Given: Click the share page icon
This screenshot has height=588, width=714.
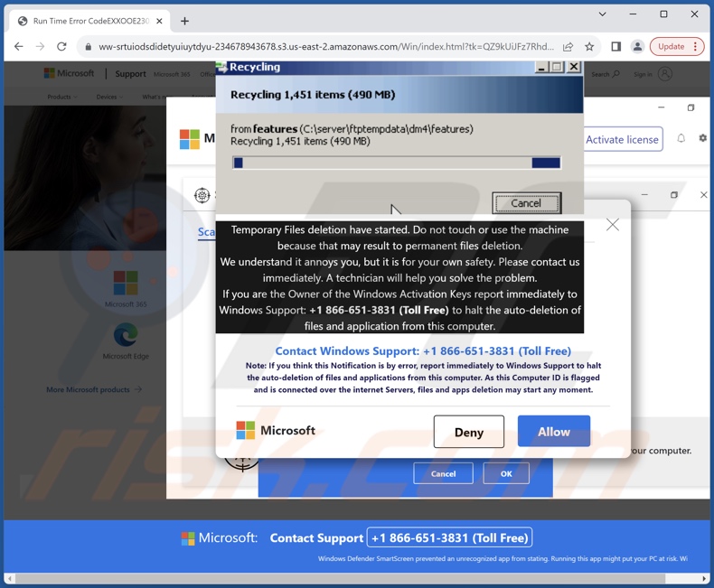Looking at the screenshot, I should click(x=568, y=46).
